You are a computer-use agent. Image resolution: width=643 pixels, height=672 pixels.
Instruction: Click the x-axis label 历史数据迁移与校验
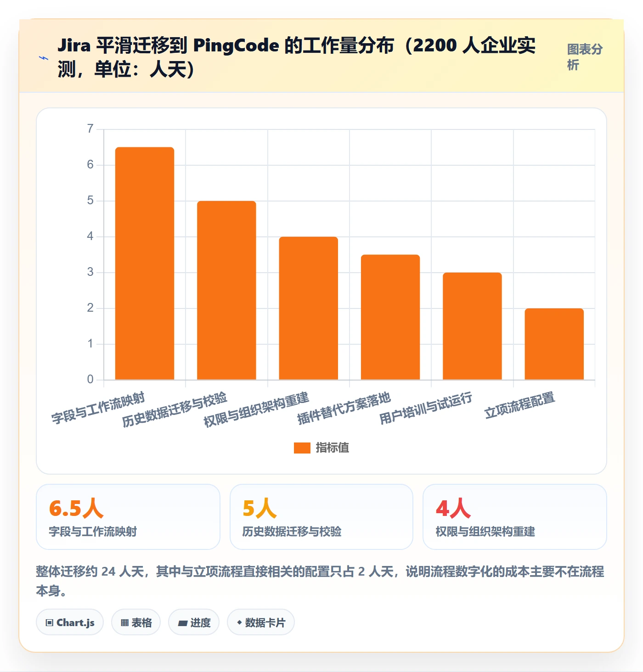click(175, 409)
